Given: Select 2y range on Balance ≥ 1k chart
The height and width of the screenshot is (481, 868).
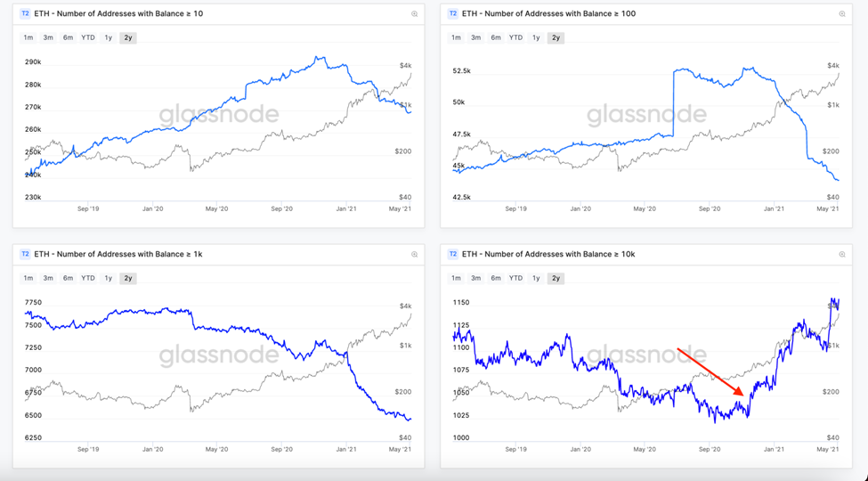Looking at the screenshot, I should tap(128, 278).
